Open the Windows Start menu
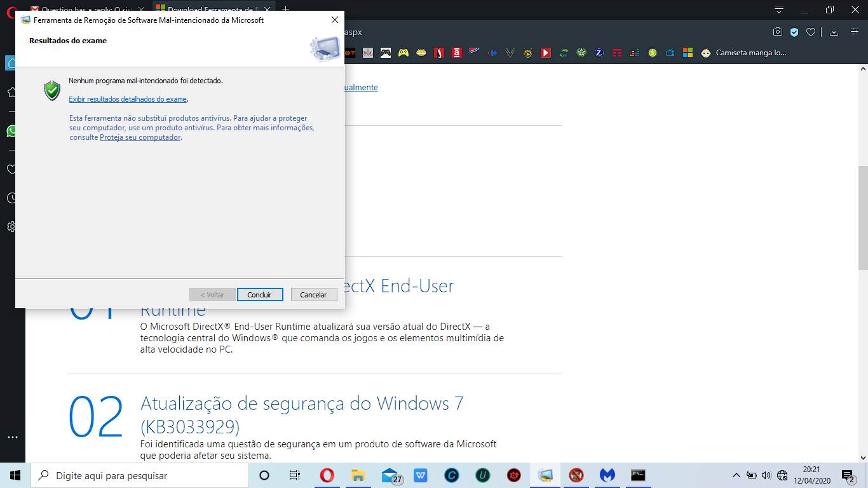This screenshot has height=488, width=868. tap(15, 475)
